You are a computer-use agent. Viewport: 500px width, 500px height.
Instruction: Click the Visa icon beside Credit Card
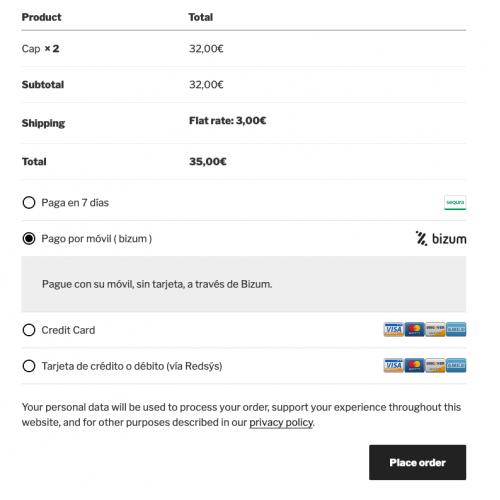click(394, 329)
